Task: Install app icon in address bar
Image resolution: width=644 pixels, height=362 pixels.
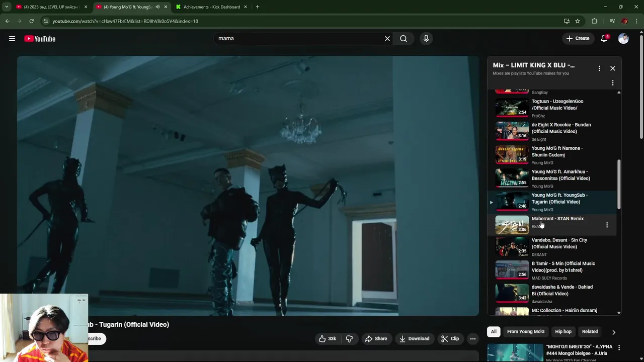Action: coord(567,21)
